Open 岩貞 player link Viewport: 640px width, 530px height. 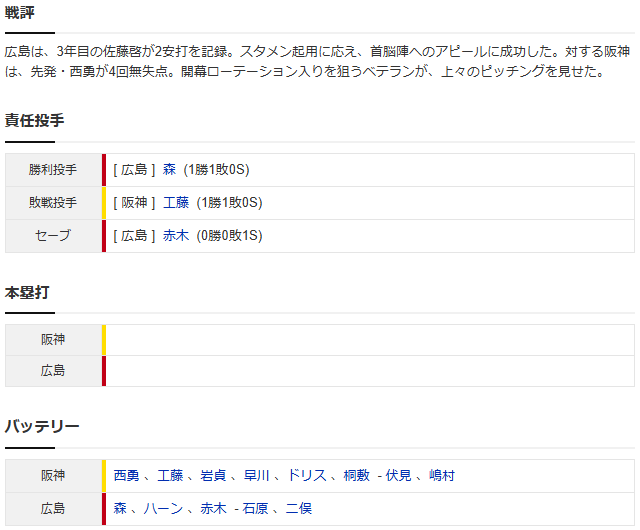pyautogui.click(x=213, y=475)
